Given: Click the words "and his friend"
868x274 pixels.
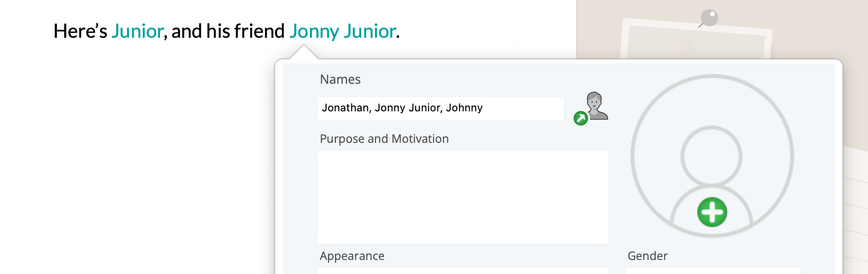Looking at the screenshot, I should [228, 31].
